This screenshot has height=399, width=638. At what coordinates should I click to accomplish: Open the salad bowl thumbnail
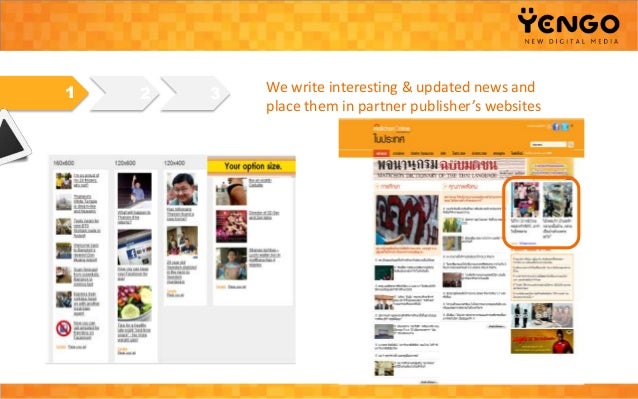coord(135,303)
